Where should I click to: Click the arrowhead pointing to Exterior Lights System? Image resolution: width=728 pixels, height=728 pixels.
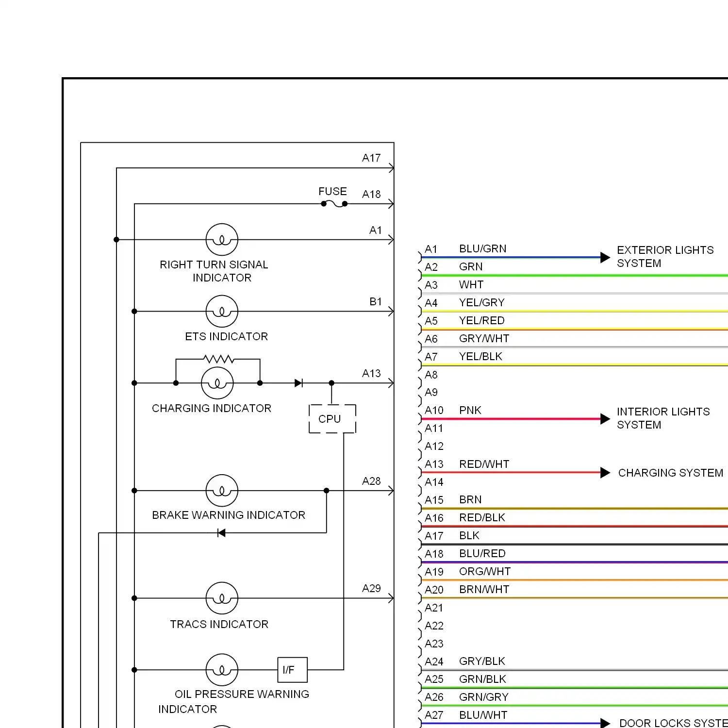(x=605, y=258)
